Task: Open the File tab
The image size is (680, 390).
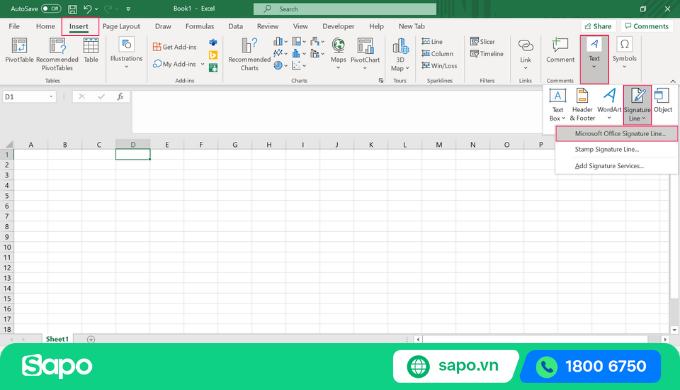Action: click(x=14, y=26)
